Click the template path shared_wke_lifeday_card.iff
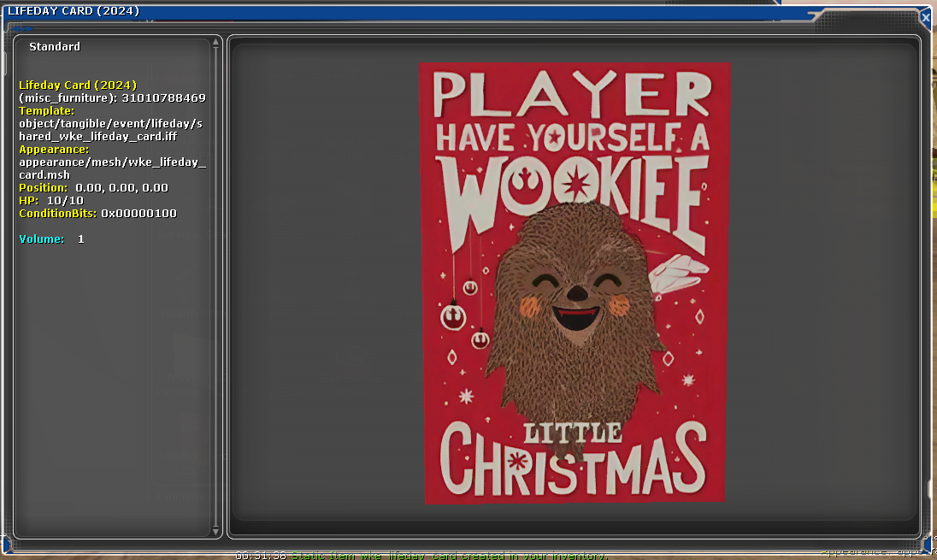The height and width of the screenshot is (560, 937). 110,130
